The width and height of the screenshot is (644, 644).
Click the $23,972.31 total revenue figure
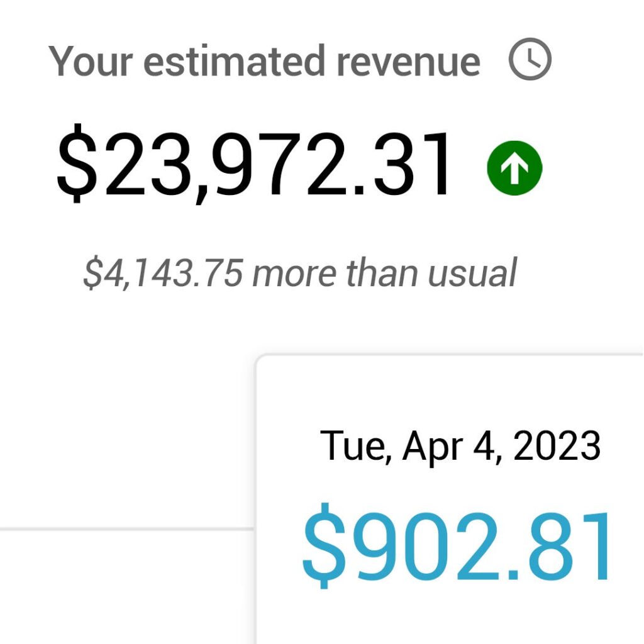point(253,164)
